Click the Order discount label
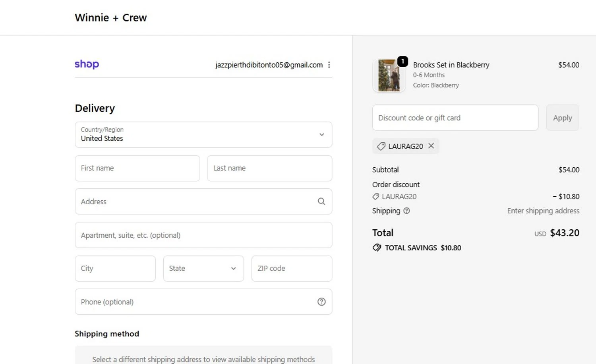Viewport: 596px width, 364px height. 396,184
